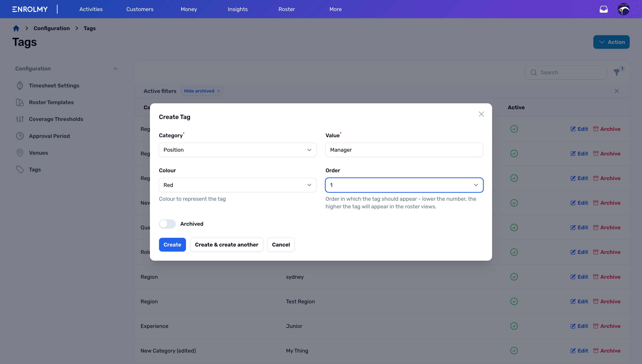Open Timesheet Settings in sidebar
Viewport: 642px width, 364px height.
pyautogui.click(x=54, y=85)
